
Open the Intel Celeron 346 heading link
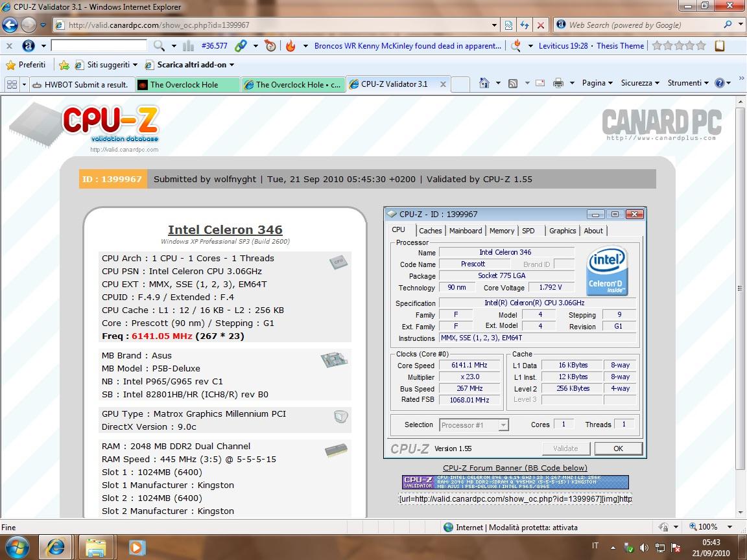pos(225,229)
